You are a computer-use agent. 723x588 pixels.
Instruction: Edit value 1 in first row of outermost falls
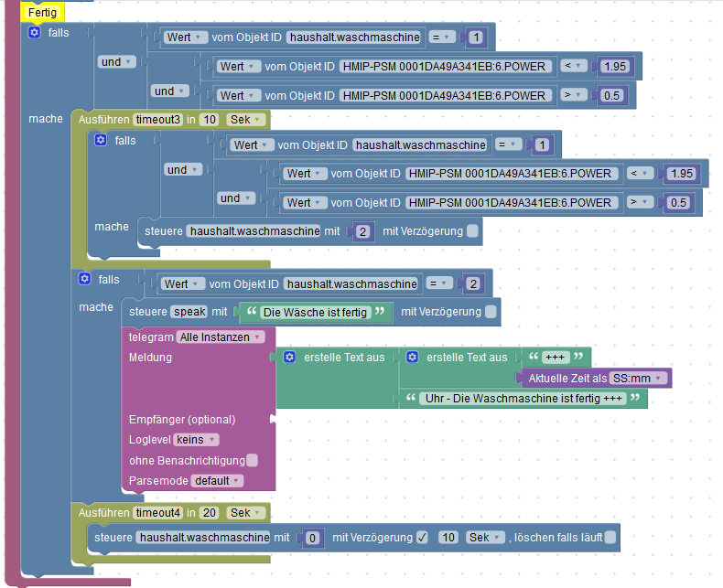coord(476,37)
